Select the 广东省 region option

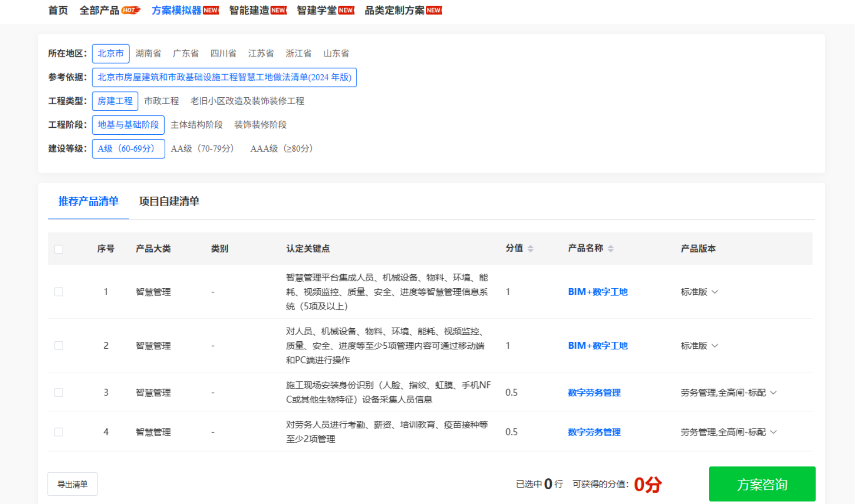(185, 53)
